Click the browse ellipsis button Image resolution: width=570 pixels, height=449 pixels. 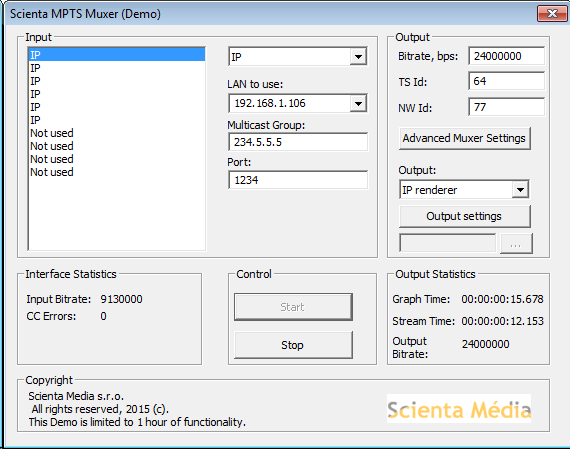[516, 244]
